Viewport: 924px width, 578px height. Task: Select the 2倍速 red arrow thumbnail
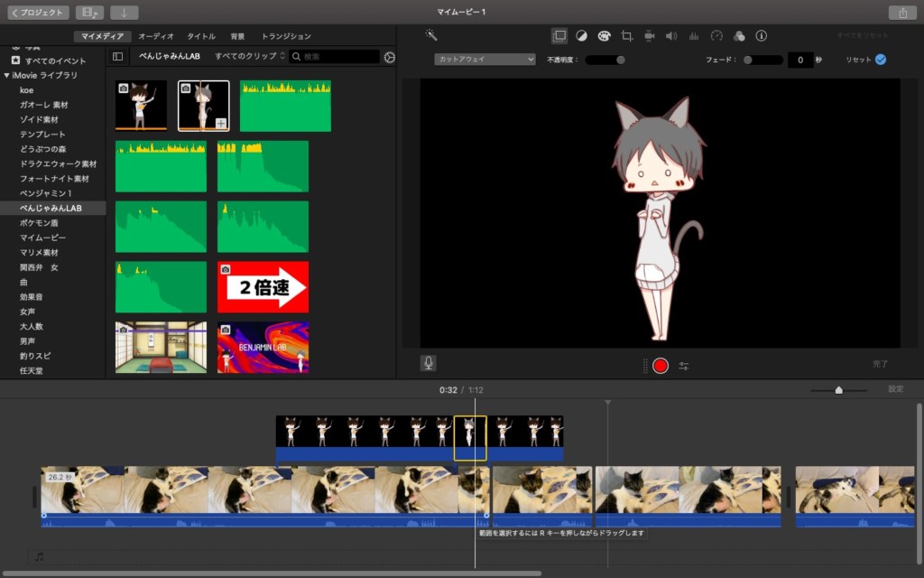click(x=263, y=286)
